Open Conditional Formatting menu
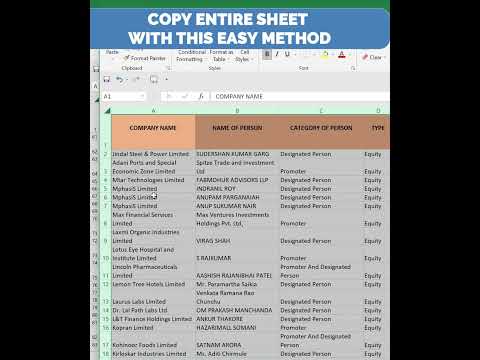480x360 pixels. [x=191, y=56]
